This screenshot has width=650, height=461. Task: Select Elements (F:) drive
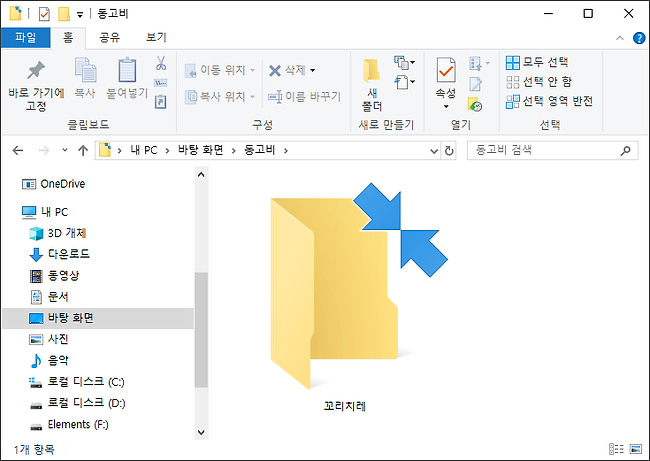[69, 425]
